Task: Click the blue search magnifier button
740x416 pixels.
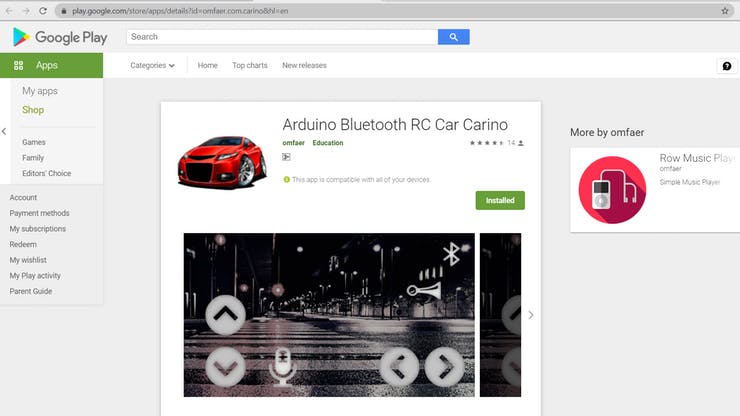Action: point(454,37)
